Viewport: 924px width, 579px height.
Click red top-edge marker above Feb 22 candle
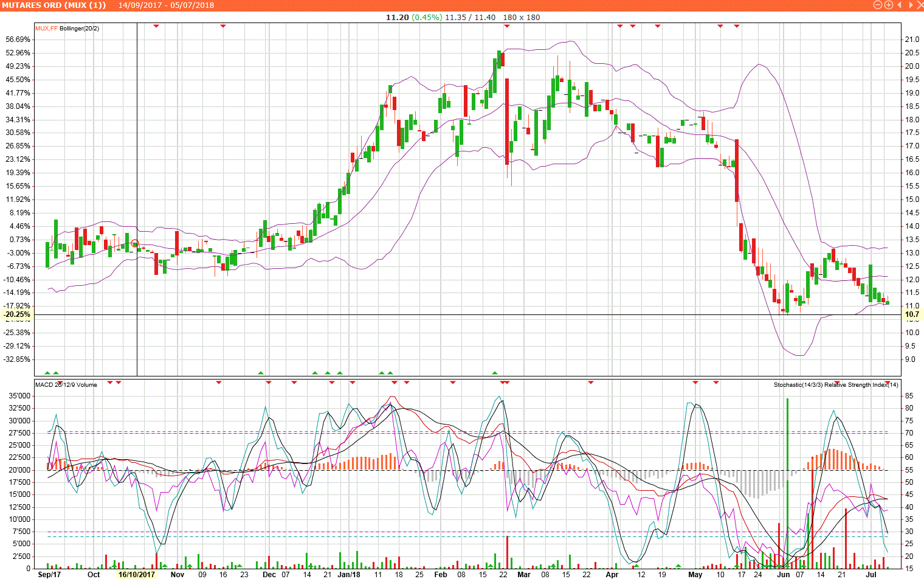507,26
